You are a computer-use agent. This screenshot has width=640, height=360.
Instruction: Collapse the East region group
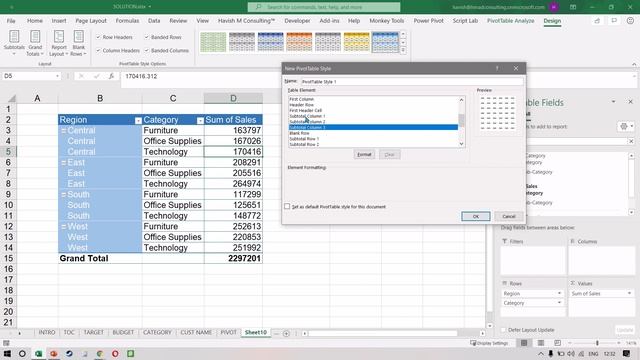point(64,162)
